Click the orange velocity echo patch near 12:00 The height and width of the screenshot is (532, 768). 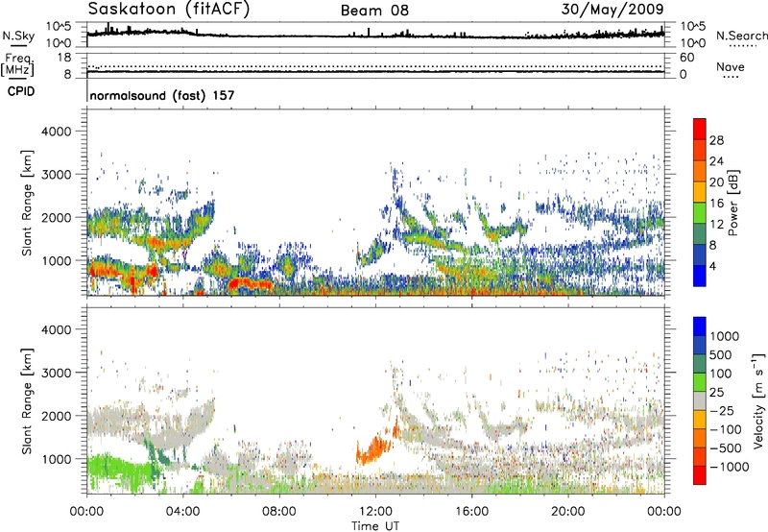click(374, 448)
